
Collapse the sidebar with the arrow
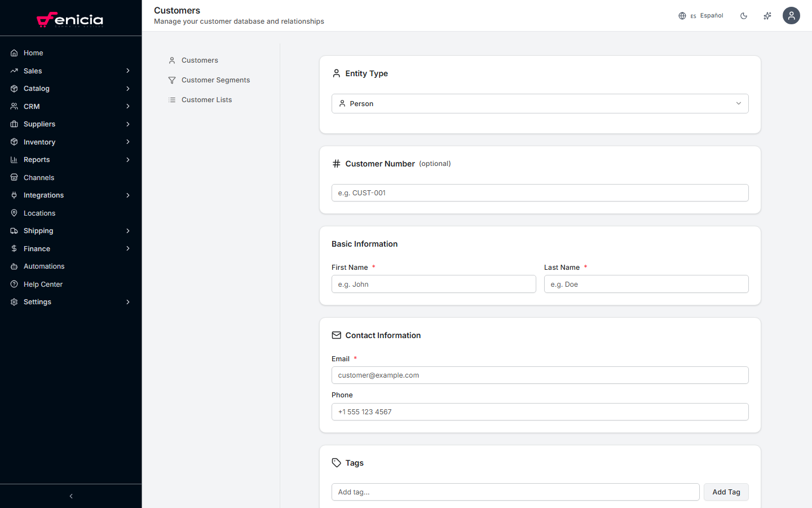pyautogui.click(x=70, y=496)
